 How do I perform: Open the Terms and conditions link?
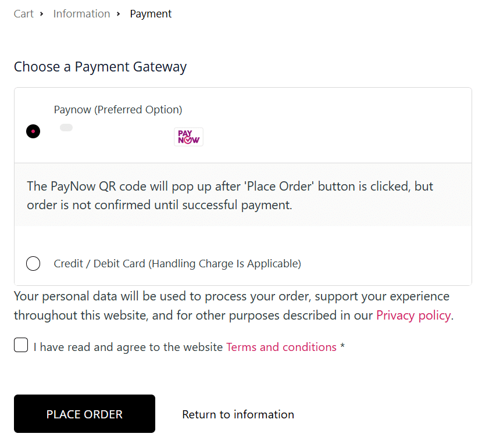click(281, 347)
